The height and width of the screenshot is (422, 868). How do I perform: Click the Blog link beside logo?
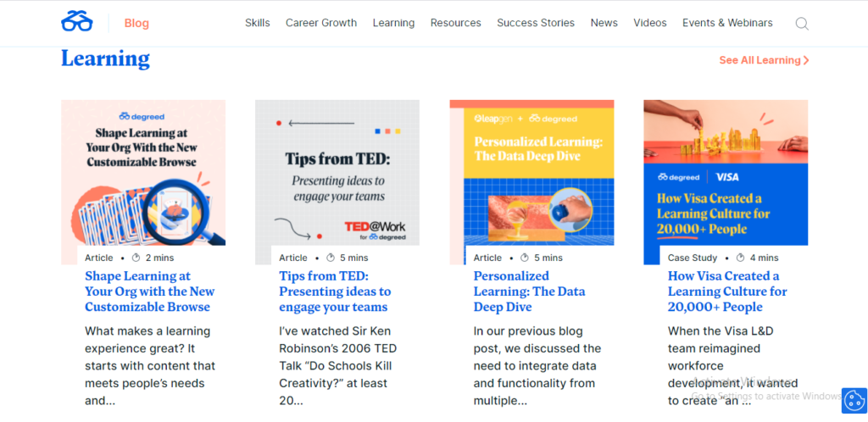[x=136, y=23]
